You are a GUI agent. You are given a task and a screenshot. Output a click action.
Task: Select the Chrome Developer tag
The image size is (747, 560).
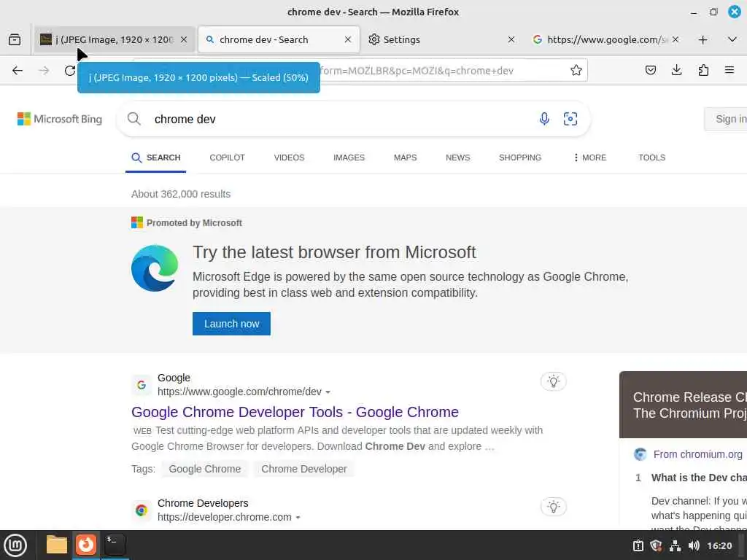(304, 469)
